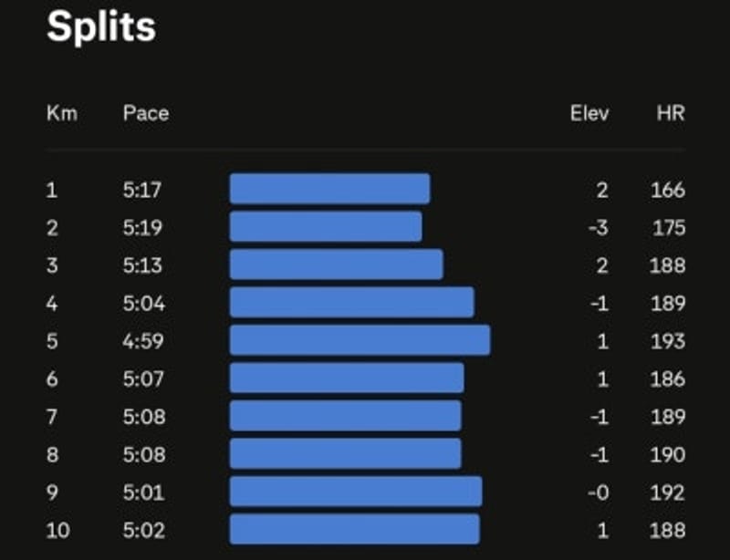
Task: Select the km 9 pace bar
Action: pos(356,492)
